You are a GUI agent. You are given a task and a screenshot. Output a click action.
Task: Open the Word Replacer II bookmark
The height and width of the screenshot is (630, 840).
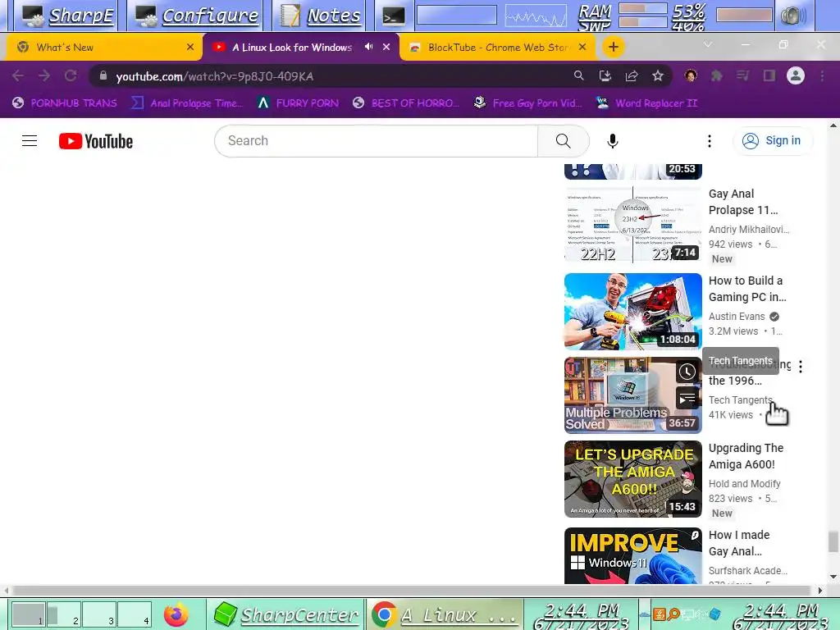[x=647, y=103]
